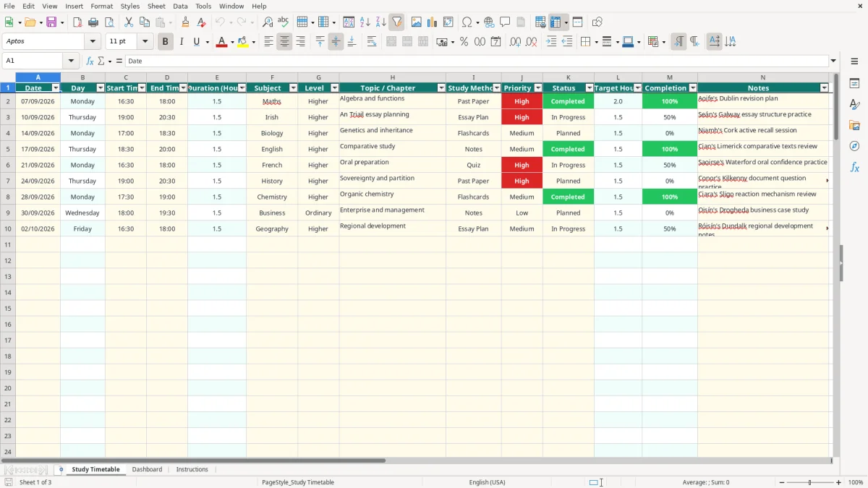This screenshot has width=868, height=488.
Task: Split the window
Action: click(x=577, y=22)
